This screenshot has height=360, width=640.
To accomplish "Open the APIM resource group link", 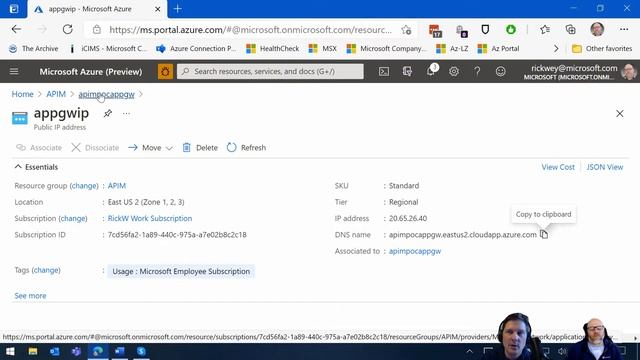I will click(117, 186).
